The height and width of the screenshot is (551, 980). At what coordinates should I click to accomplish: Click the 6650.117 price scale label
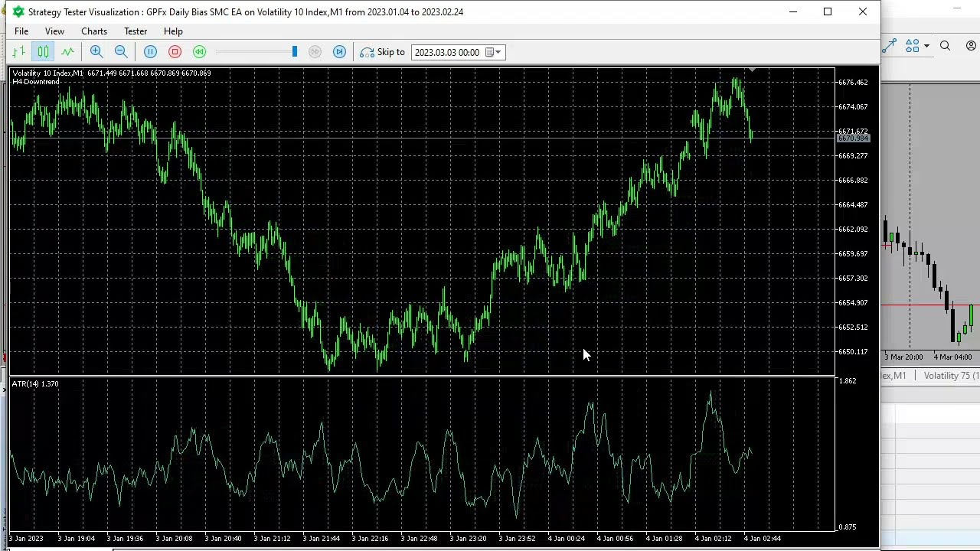pos(853,351)
